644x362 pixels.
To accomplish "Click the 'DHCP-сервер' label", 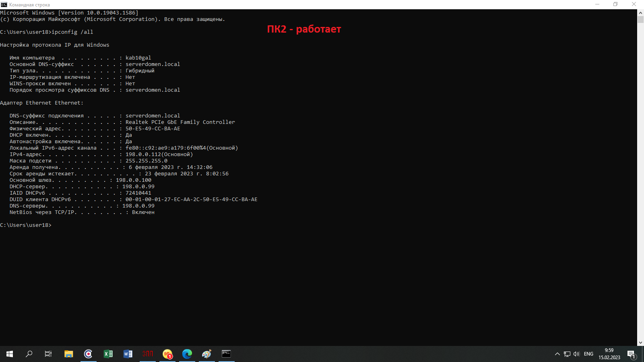I will (x=27, y=187).
